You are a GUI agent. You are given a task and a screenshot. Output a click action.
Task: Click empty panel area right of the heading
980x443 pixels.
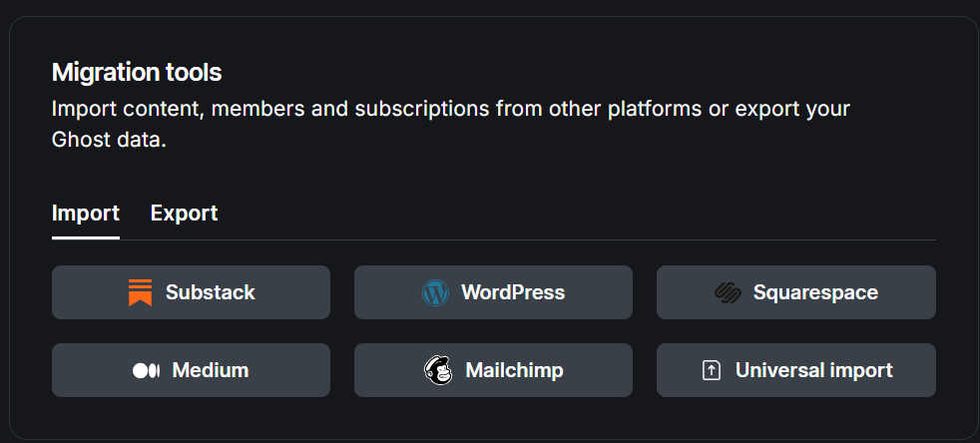(599, 72)
